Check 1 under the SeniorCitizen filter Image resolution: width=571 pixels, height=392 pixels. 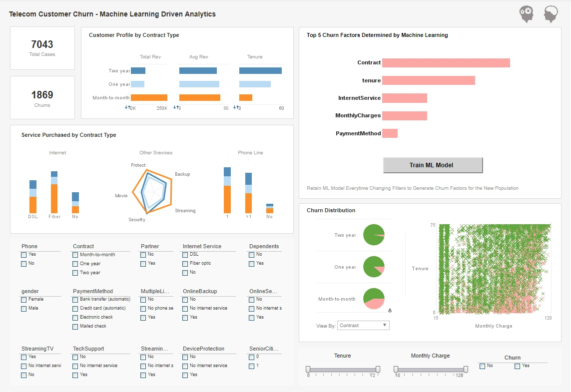tap(251, 366)
